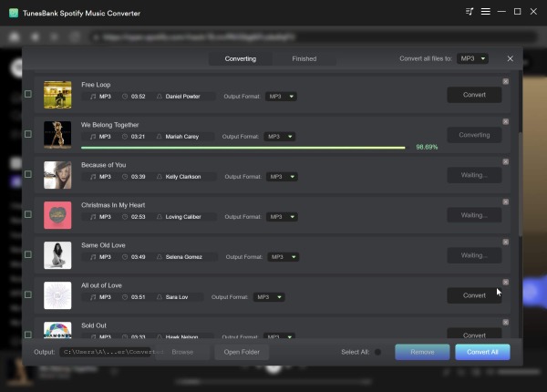Open output format dropdown for Because of You

click(x=282, y=177)
